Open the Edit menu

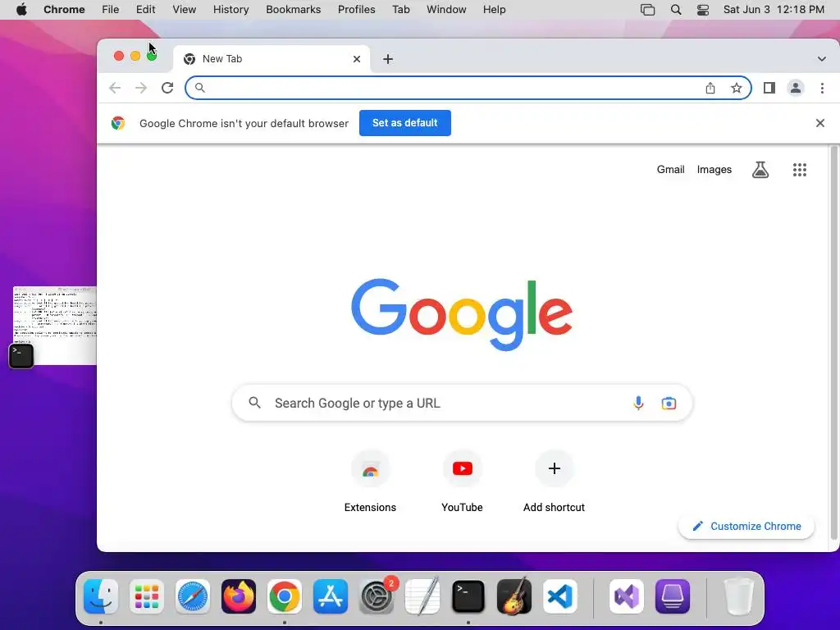146,10
